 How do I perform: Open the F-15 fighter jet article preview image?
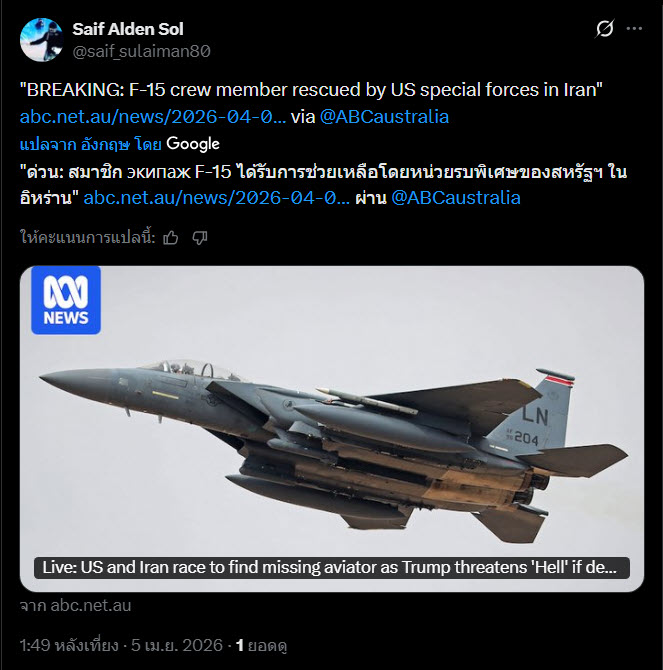pos(332,429)
